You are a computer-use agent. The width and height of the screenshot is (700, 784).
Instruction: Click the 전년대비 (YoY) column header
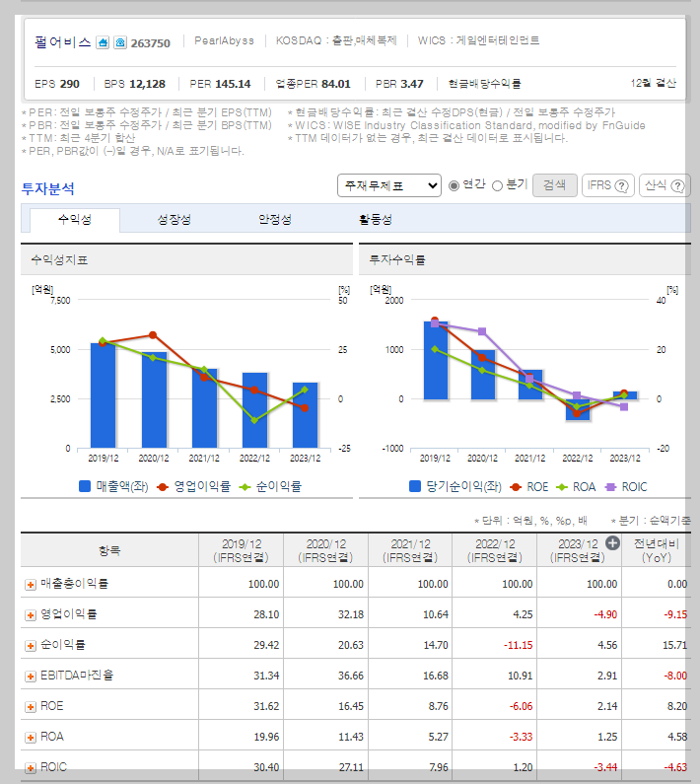(656, 550)
